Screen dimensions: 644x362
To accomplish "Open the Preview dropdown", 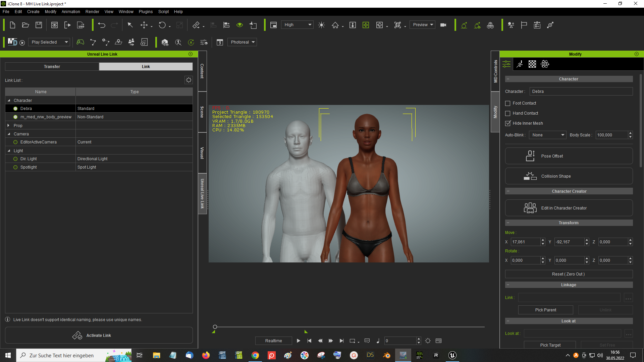I will (422, 24).
